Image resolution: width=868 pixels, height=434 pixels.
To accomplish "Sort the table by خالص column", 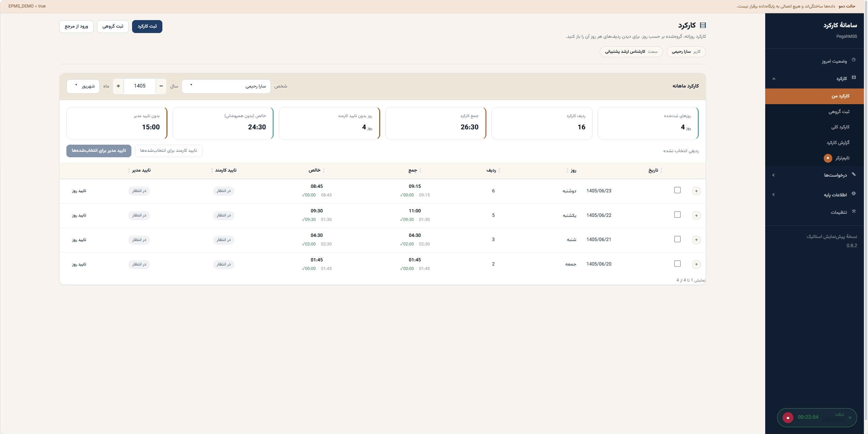I will click(x=317, y=170).
